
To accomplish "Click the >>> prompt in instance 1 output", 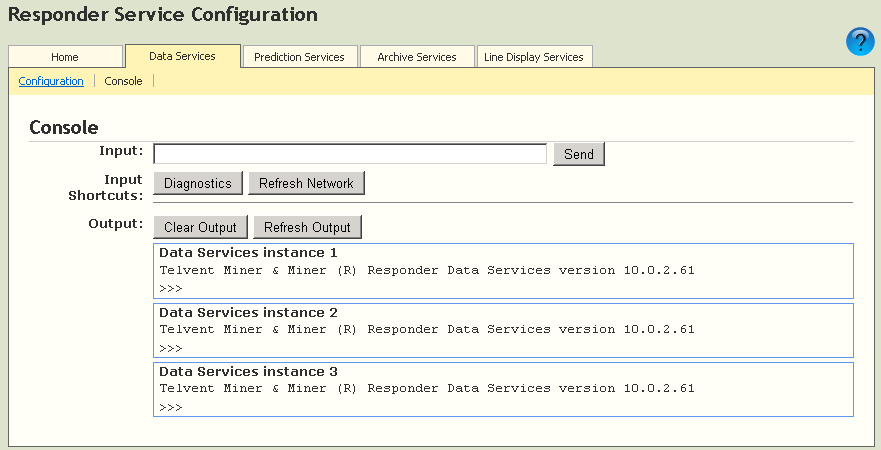I will click(x=171, y=289).
